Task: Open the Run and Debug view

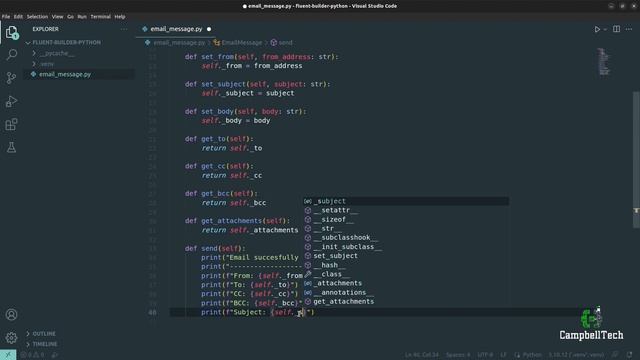Action: [11, 101]
